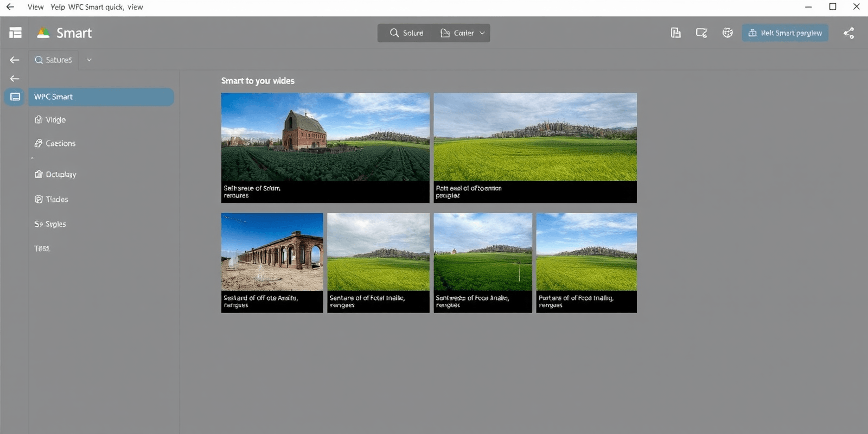This screenshot has width=868, height=434.
Task: Open the 'Patt esel of oftoemion' field thumbnail
Action: 535,148
